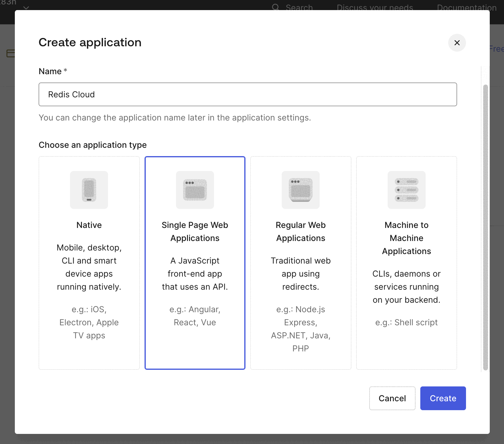Image resolution: width=504 pixels, height=444 pixels.
Task: Open Discuss your needs in header
Action: [375, 8]
